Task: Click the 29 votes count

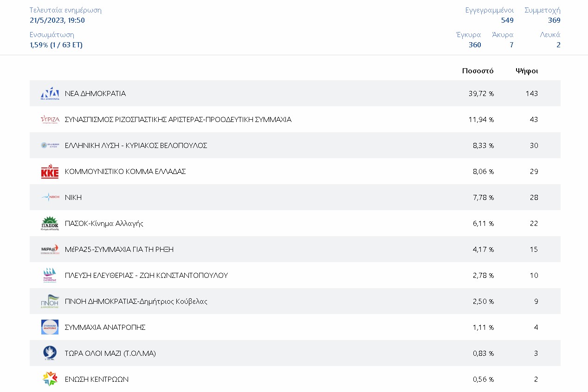Action: tap(534, 171)
